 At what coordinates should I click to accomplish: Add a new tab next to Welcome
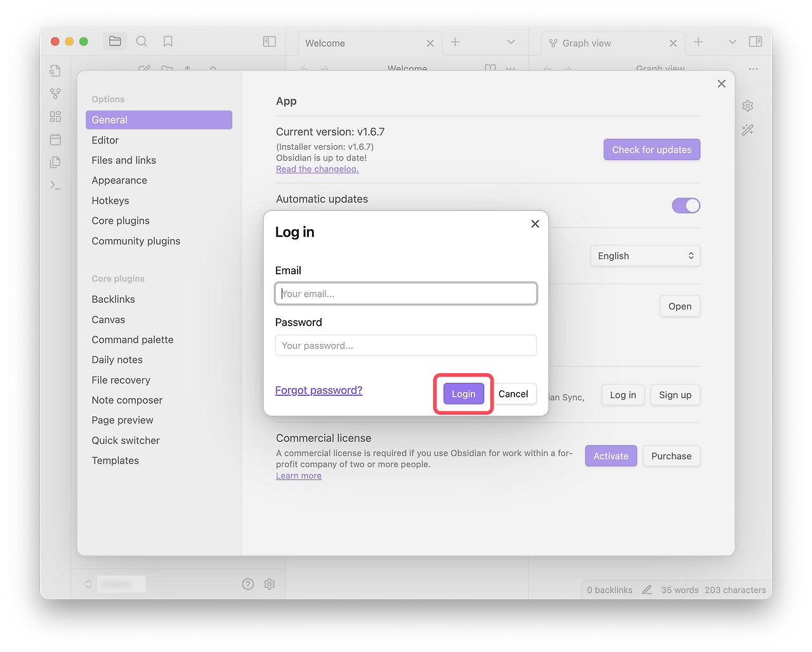[455, 42]
